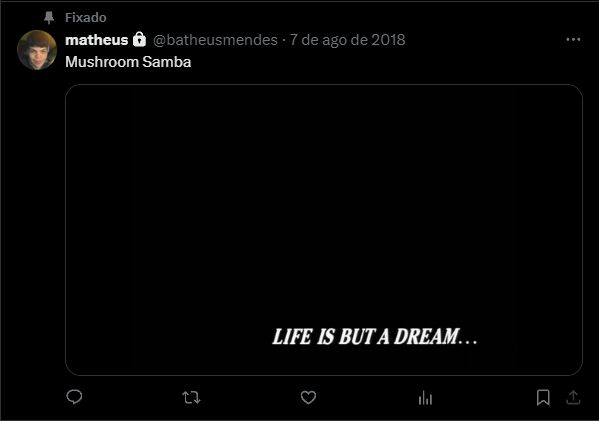Click the reply speech bubble icon
The image size is (599, 421).
tap(74, 397)
